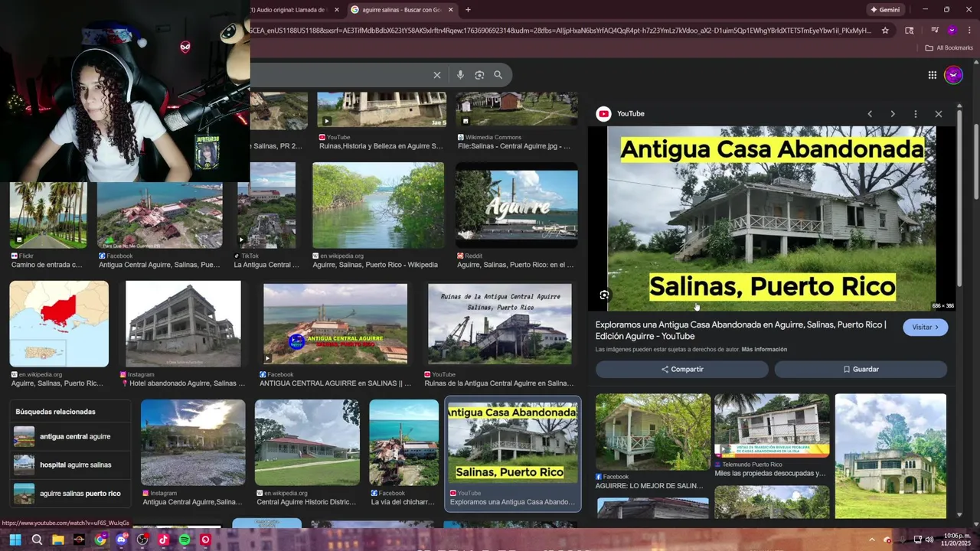Image resolution: width=980 pixels, height=551 pixels.
Task: Go to previous image in preview panel
Action: point(870,114)
